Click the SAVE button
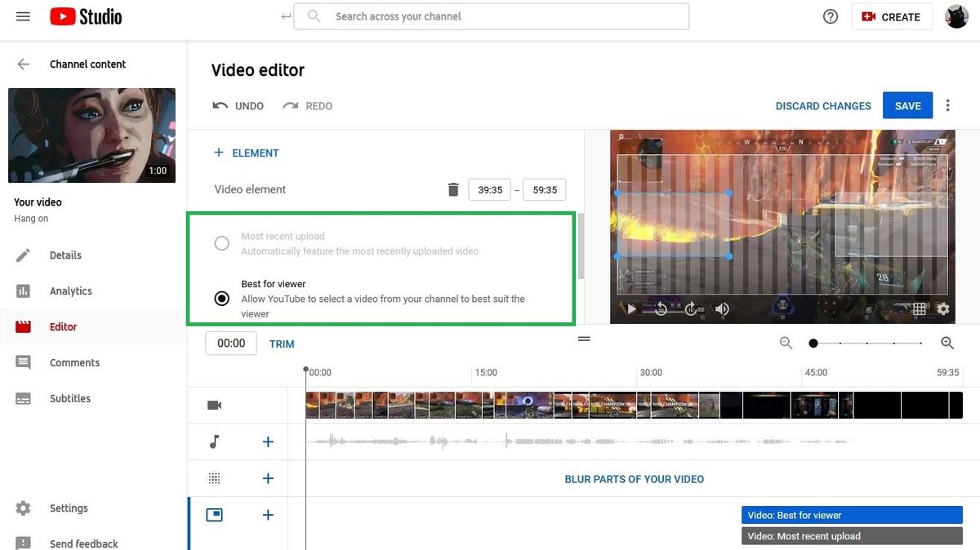This screenshot has height=550, width=980. 908,105
